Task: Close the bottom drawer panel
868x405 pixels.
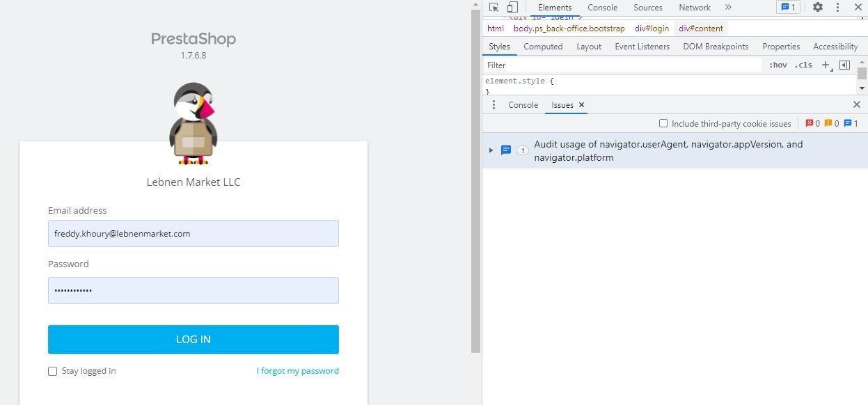Action: point(857,105)
